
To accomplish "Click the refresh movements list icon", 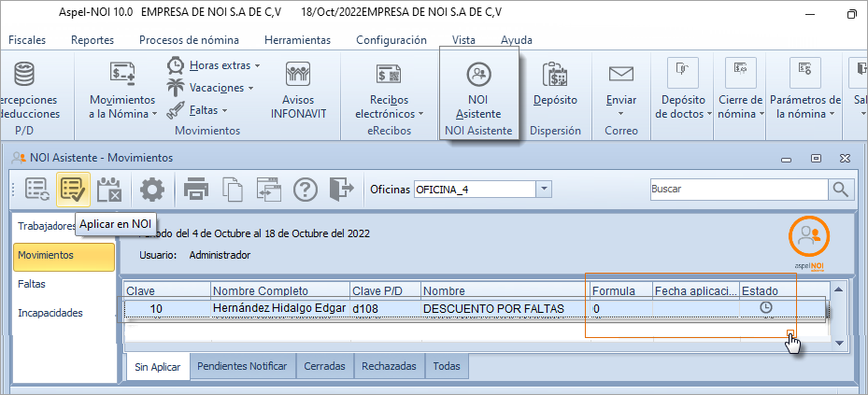I will point(38,190).
